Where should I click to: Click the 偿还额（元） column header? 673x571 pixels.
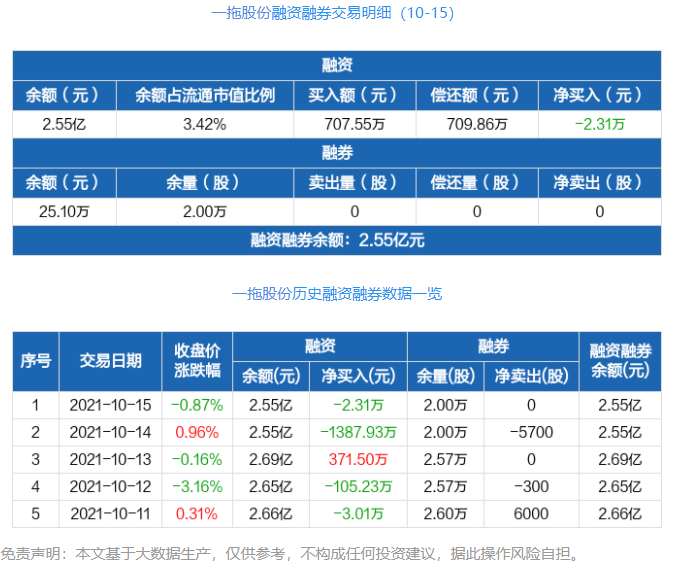click(477, 95)
